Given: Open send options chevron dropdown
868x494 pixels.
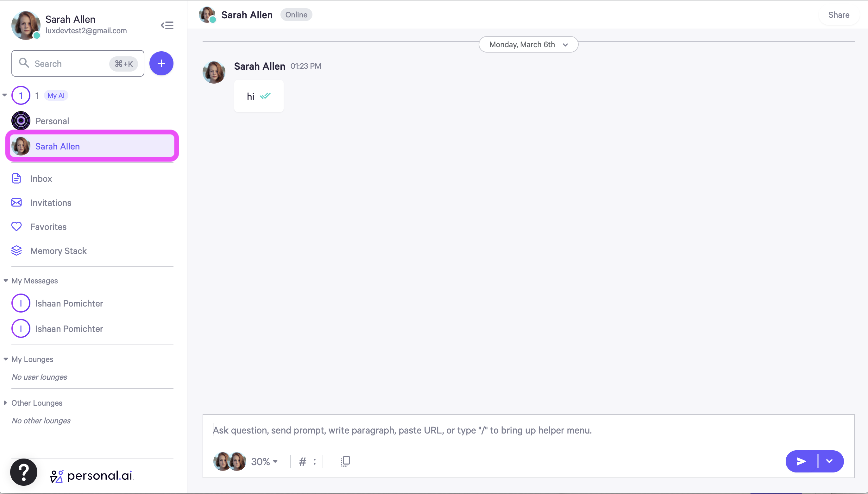Looking at the screenshot, I should click(x=829, y=461).
